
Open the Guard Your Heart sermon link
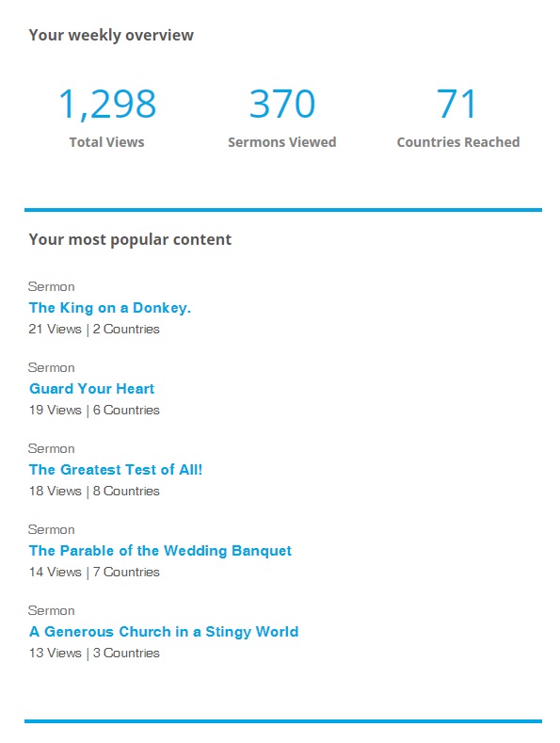click(92, 389)
